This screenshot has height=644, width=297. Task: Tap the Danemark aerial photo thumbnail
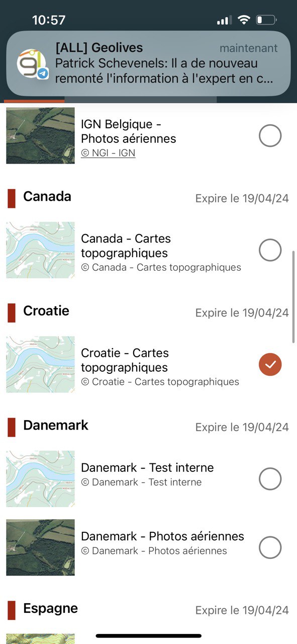tap(40, 547)
